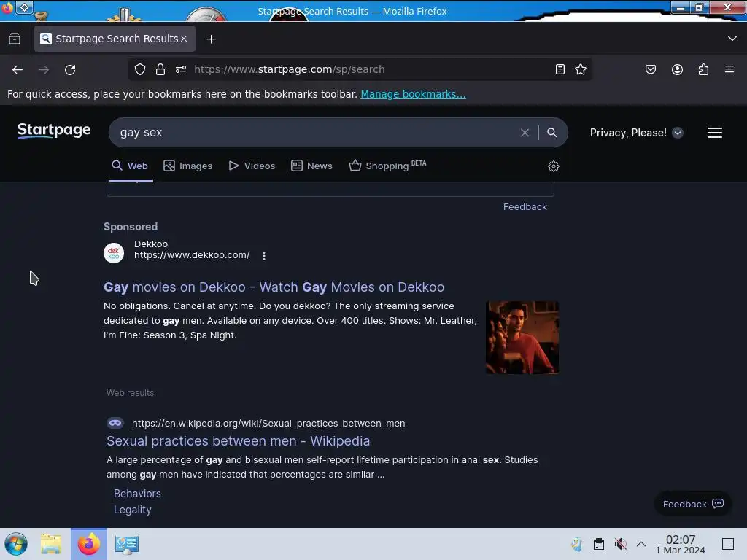
Task: List all tabs with the chevron
Action: pyautogui.click(x=732, y=39)
